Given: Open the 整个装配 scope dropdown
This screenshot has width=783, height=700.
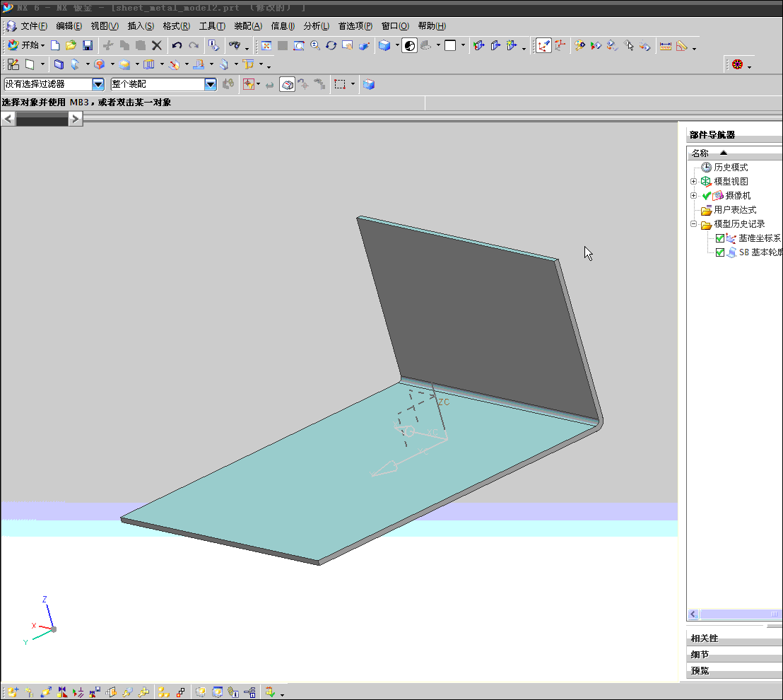Looking at the screenshot, I should (x=211, y=84).
